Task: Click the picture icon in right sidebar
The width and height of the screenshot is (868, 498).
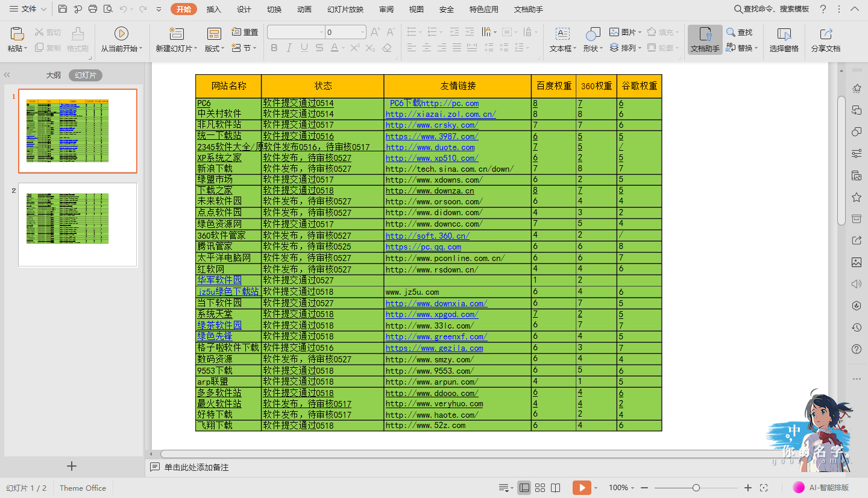Action: 856,262
